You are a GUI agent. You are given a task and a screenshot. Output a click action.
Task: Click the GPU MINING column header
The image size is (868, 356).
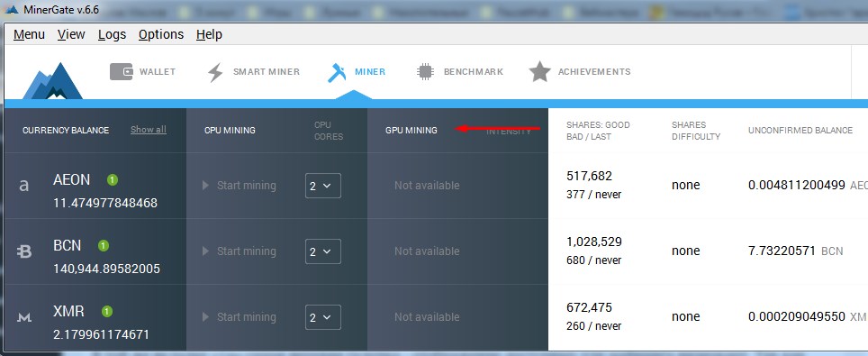point(411,131)
